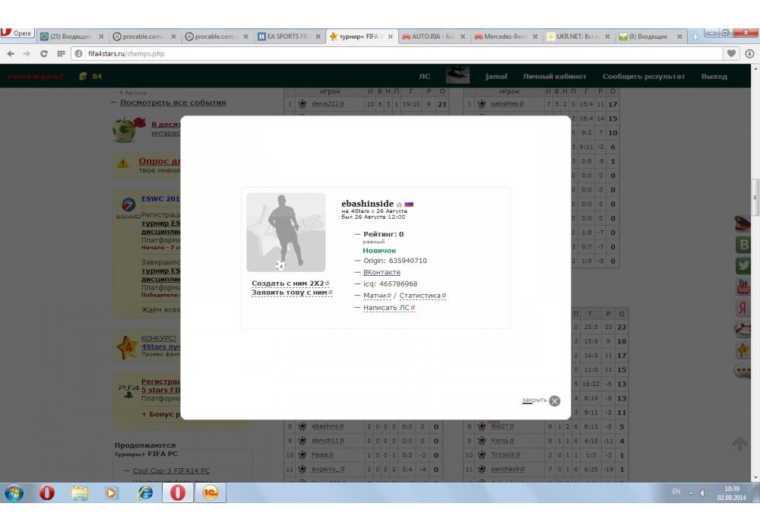Open the Opera main menu button
This screenshot has height=532, width=760.
tap(17, 33)
